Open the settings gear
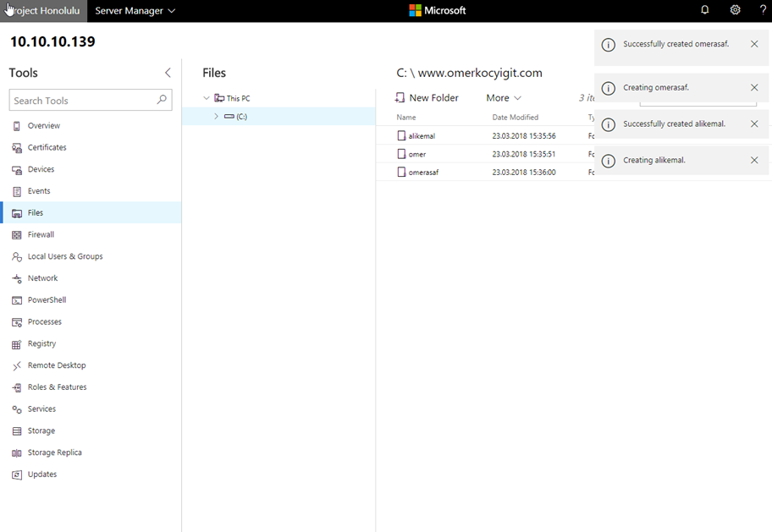 (x=735, y=10)
